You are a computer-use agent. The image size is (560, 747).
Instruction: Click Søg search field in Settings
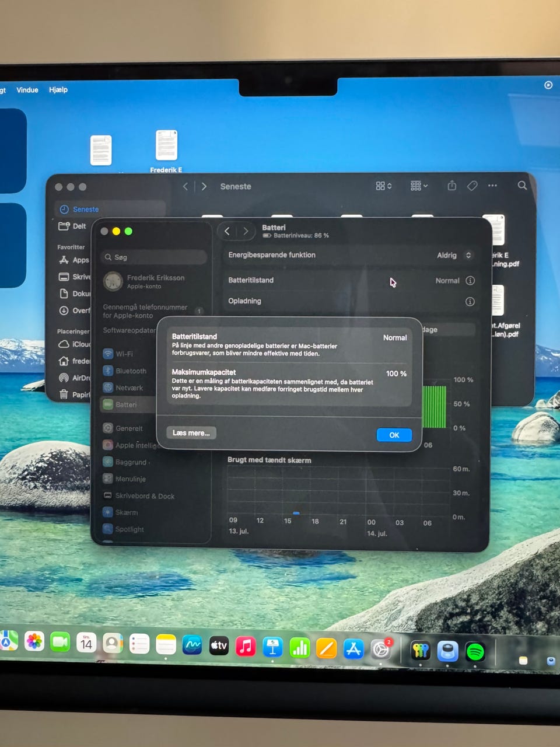click(154, 257)
